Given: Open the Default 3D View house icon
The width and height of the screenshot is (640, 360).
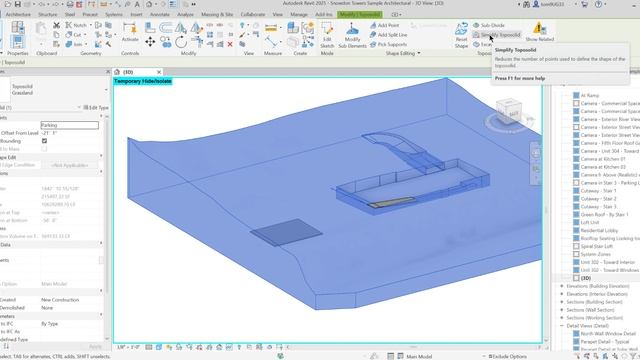Looking at the screenshot, I should [149, 4].
